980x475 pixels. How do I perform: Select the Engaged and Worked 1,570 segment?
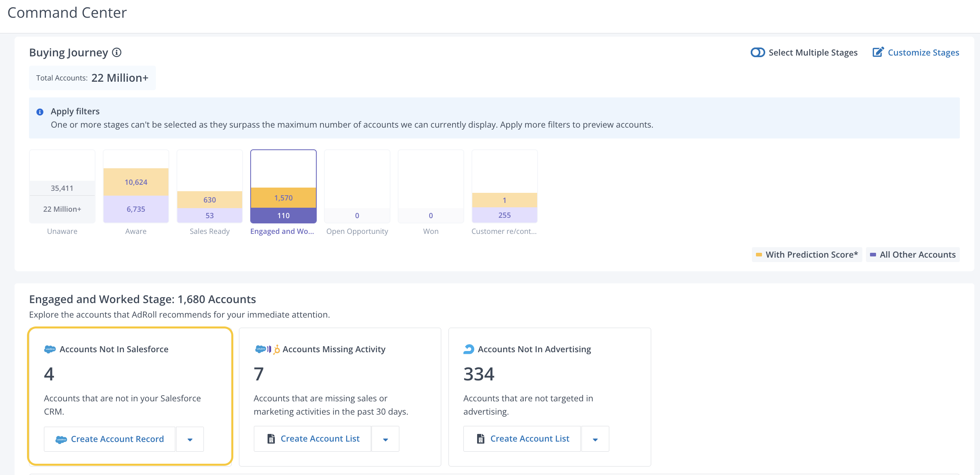[x=283, y=198]
